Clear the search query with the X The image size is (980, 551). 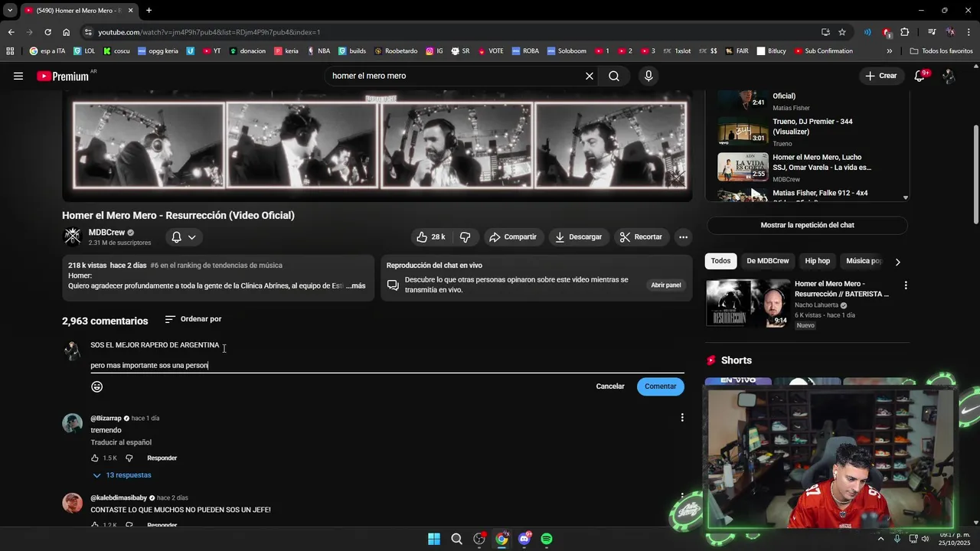click(x=590, y=76)
